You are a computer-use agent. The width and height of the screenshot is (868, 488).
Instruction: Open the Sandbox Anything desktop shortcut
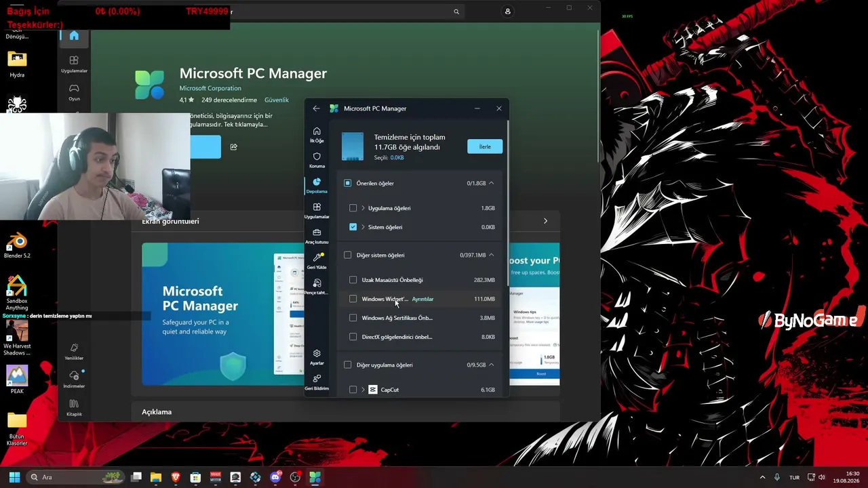click(17, 293)
